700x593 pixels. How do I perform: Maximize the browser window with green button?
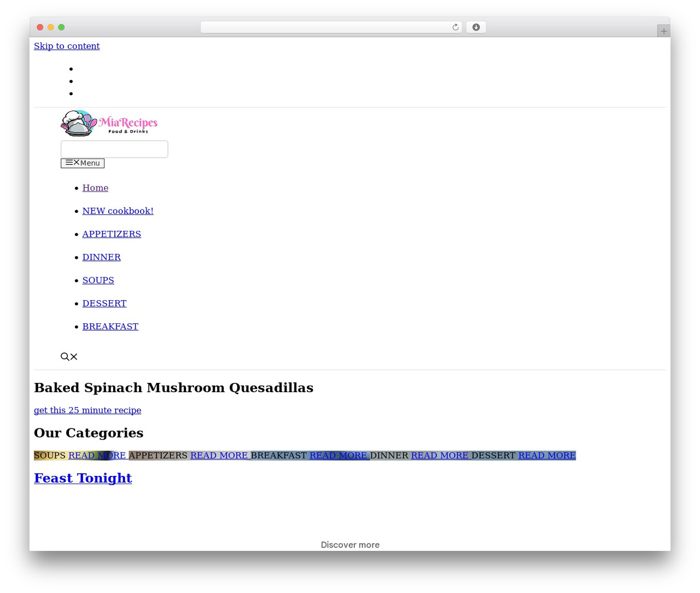pos(61,27)
